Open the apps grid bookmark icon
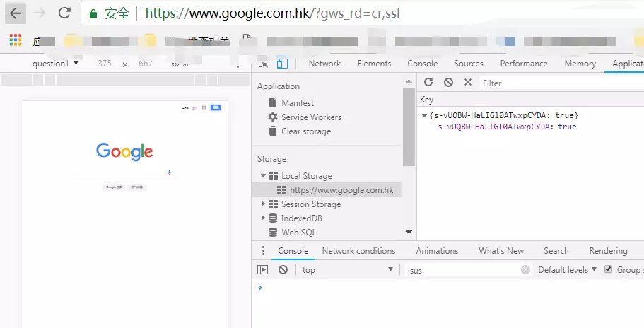 (15, 40)
